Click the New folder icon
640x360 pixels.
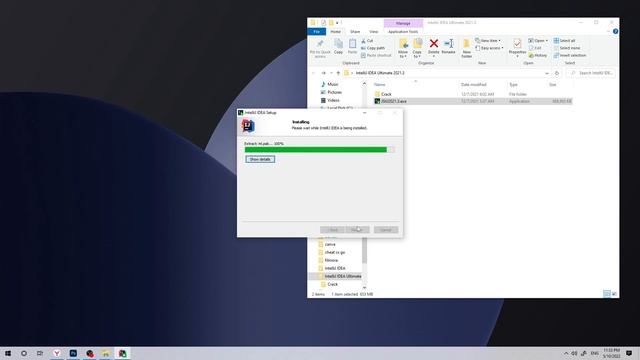tap(467, 48)
